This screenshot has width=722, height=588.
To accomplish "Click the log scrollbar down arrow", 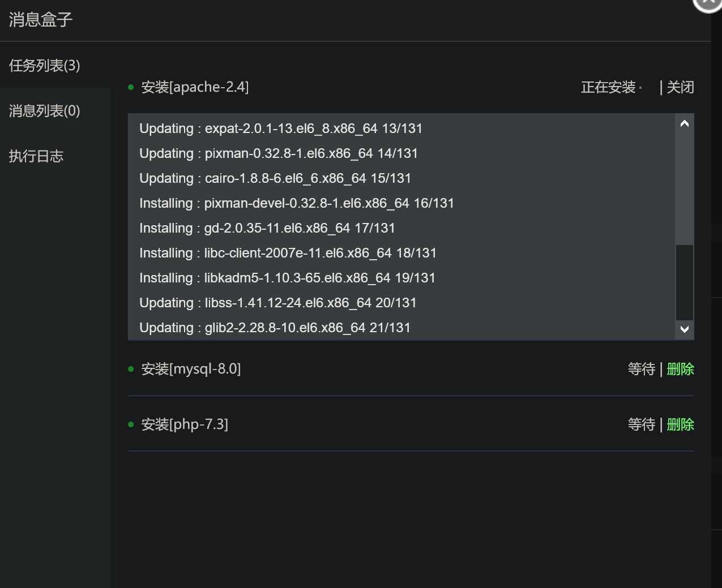I will tap(685, 329).
